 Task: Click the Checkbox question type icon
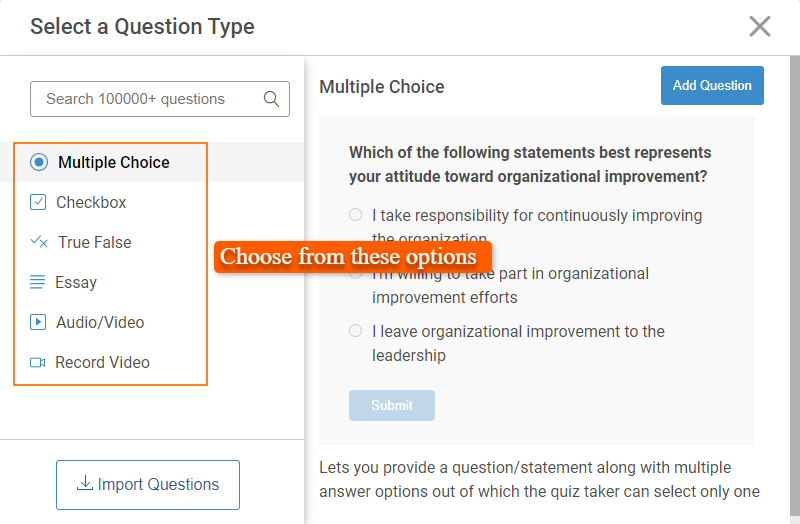38,202
